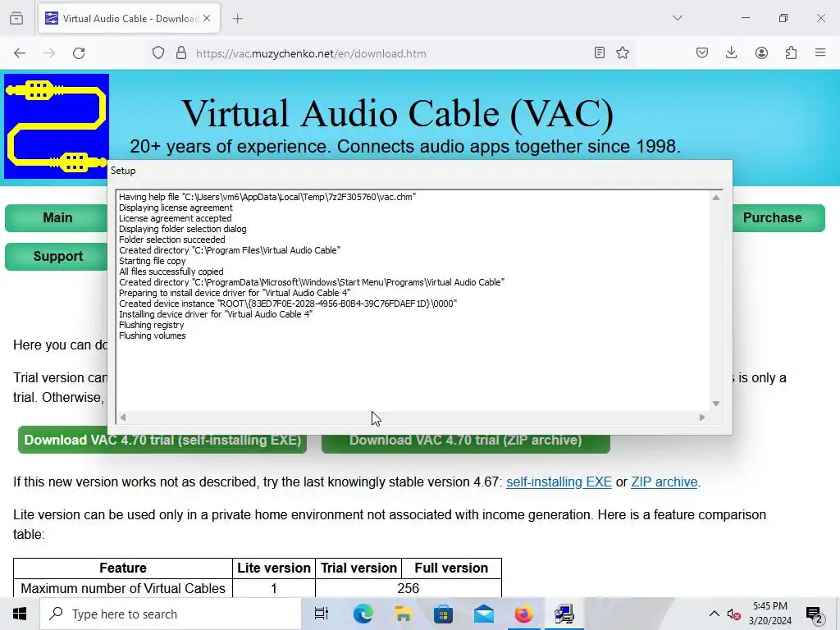Switch to VAC Setup taskbar icon

click(x=564, y=614)
